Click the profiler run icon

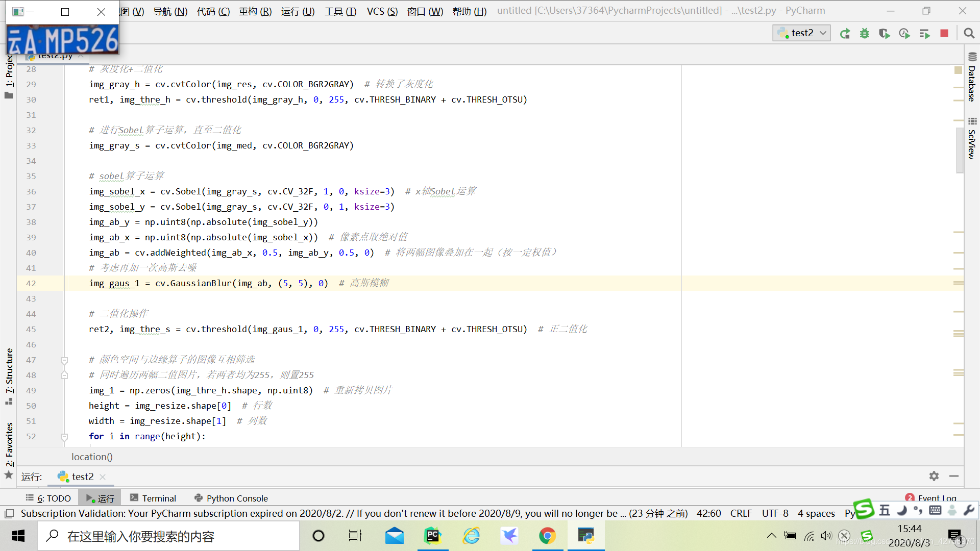coord(904,34)
